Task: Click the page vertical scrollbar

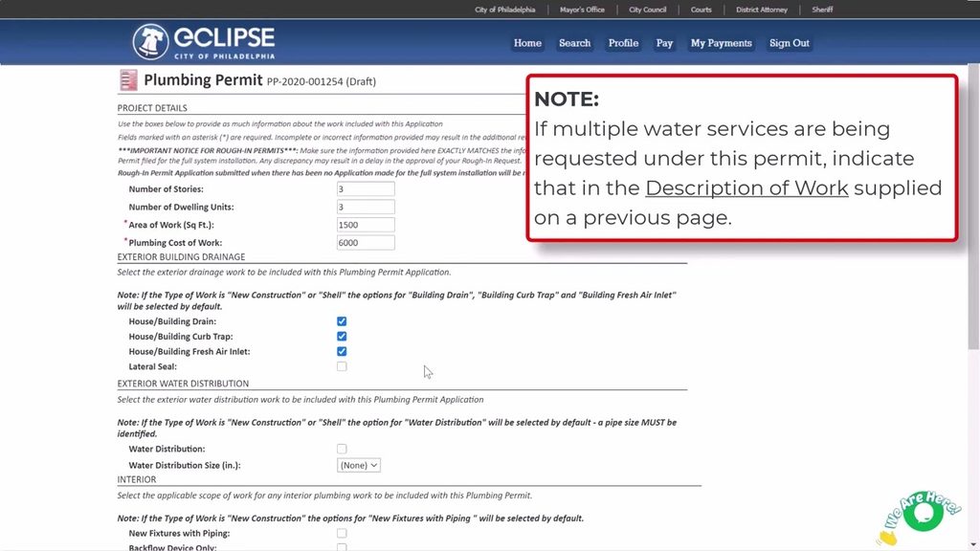Action: click(973, 207)
